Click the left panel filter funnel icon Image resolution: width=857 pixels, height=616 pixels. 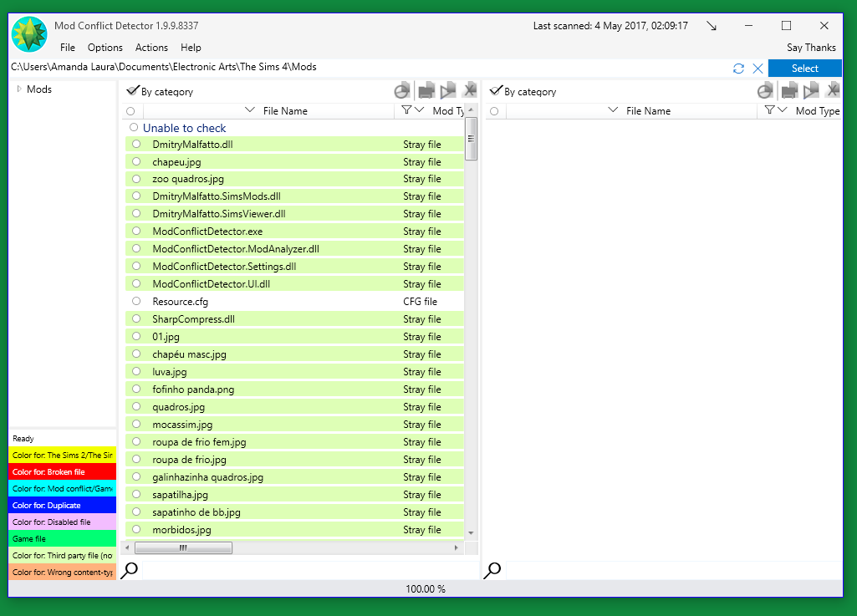[406, 109]
